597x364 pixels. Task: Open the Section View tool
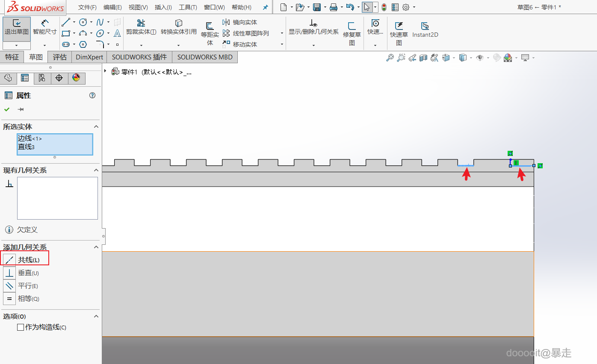coord(423,58)
